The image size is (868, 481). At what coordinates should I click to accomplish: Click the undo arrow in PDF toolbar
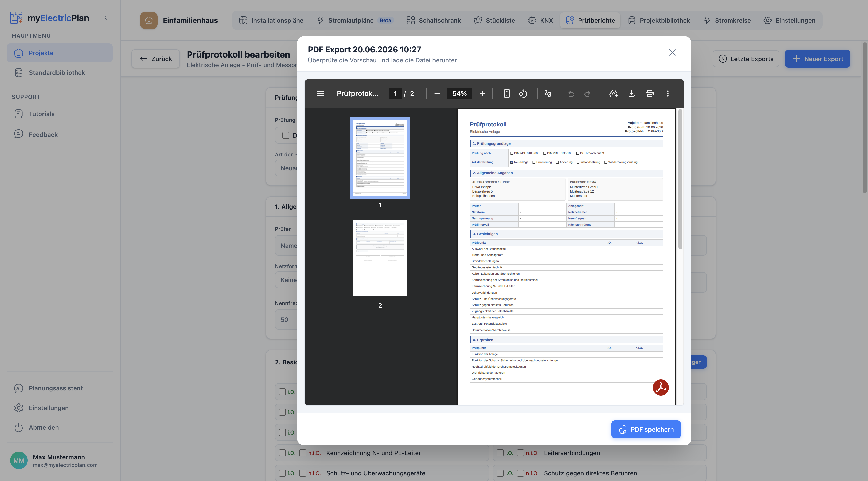(x=571, y=94)
